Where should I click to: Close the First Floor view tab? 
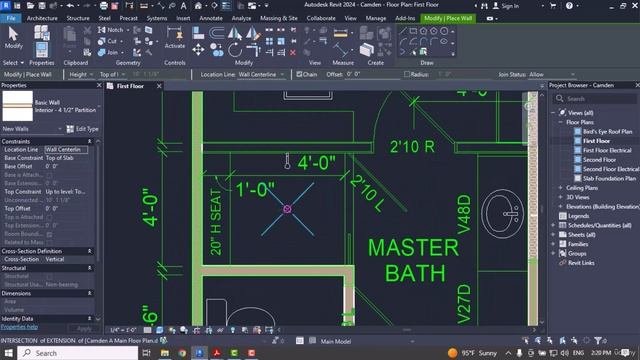(x=159, y=86)
